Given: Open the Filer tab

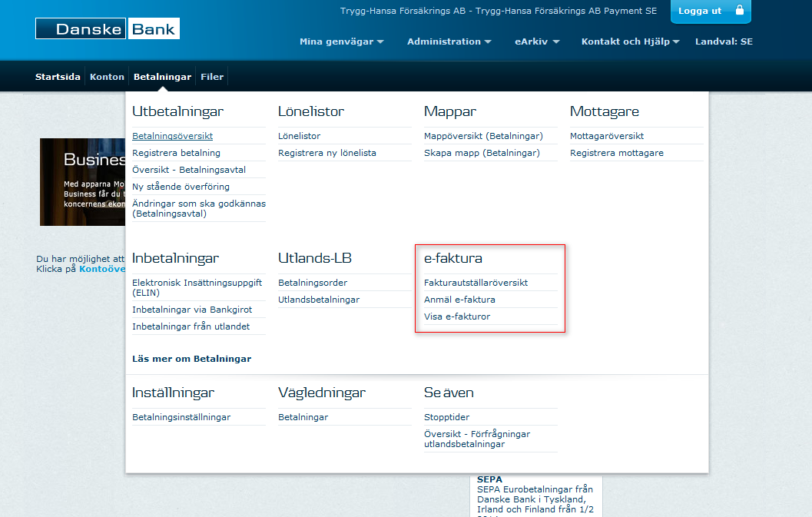Looking at the screenshot, I should (212, 77).
